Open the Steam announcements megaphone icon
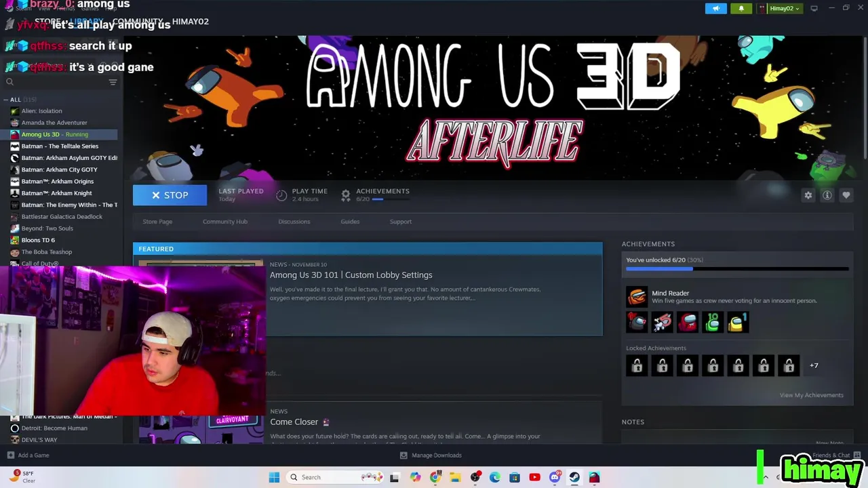This screenshot has width=868, height=488. click(x=716, y=8)
